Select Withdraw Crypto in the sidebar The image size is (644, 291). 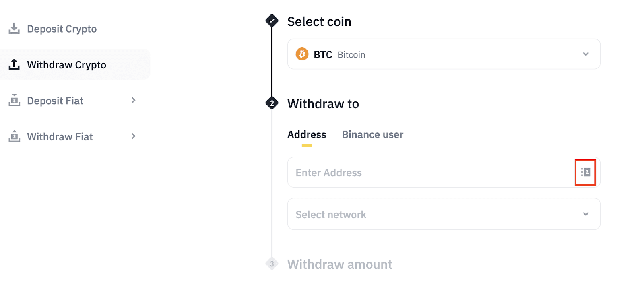66,65
